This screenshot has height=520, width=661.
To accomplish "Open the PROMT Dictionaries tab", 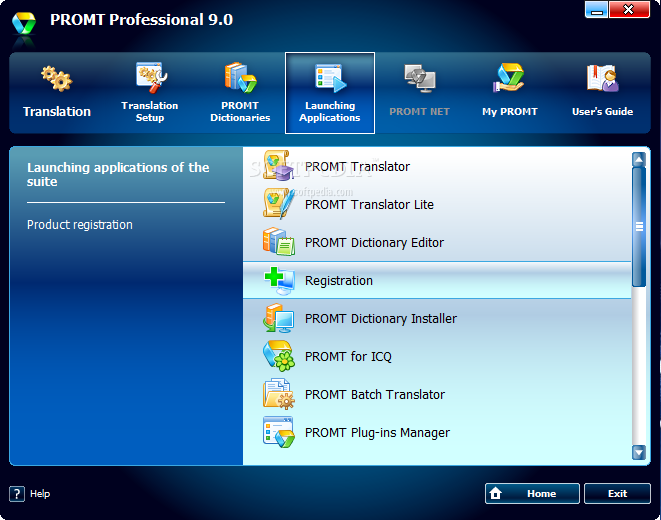I will pos(240,93).
